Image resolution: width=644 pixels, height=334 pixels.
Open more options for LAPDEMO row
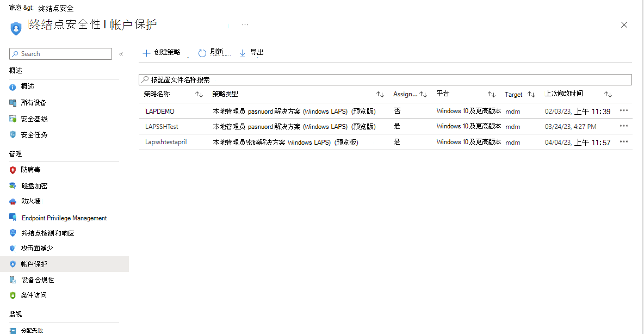(x=623, y=110)
